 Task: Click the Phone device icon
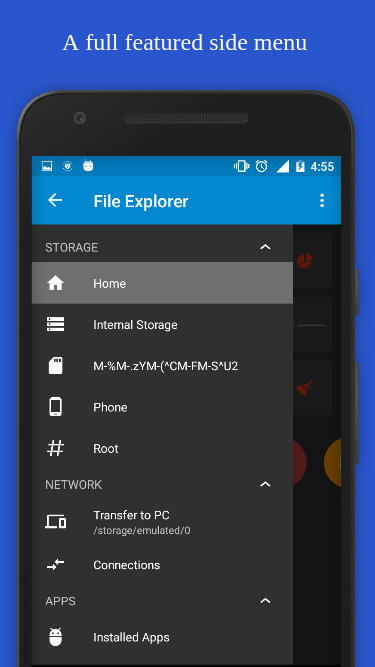[x=56, y=407]
